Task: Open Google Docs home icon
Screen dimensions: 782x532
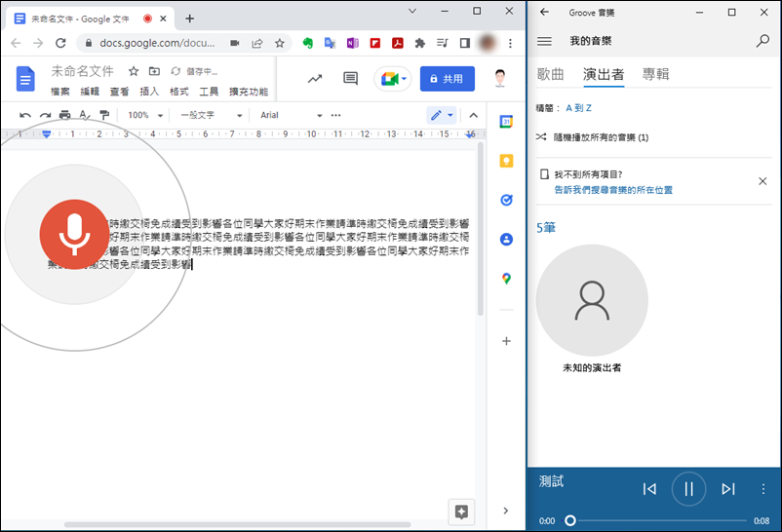Action: (x=25, y=79)
